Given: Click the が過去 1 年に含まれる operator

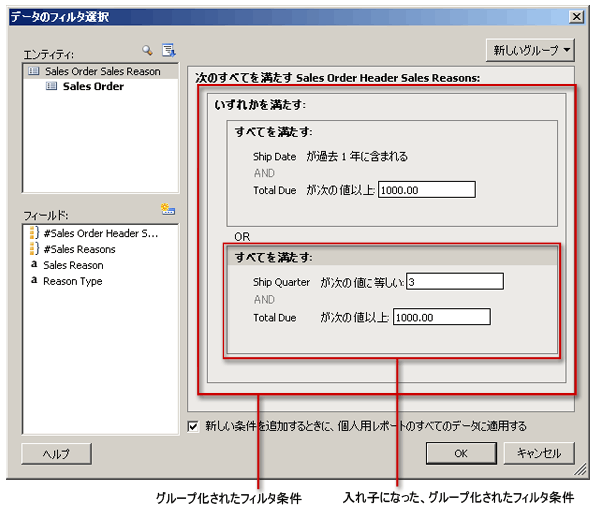Looking at the screenshot, I should click(357, 157).
